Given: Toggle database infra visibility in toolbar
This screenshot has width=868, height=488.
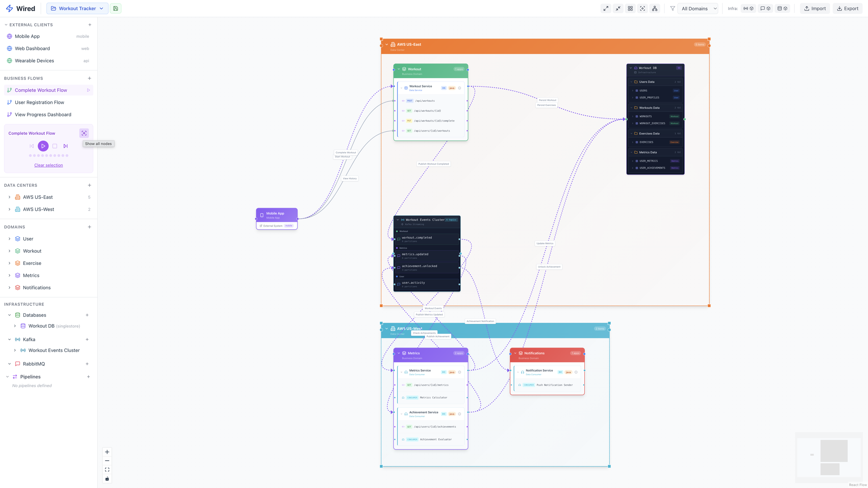Looking at the screenshot, I should 782,9.
